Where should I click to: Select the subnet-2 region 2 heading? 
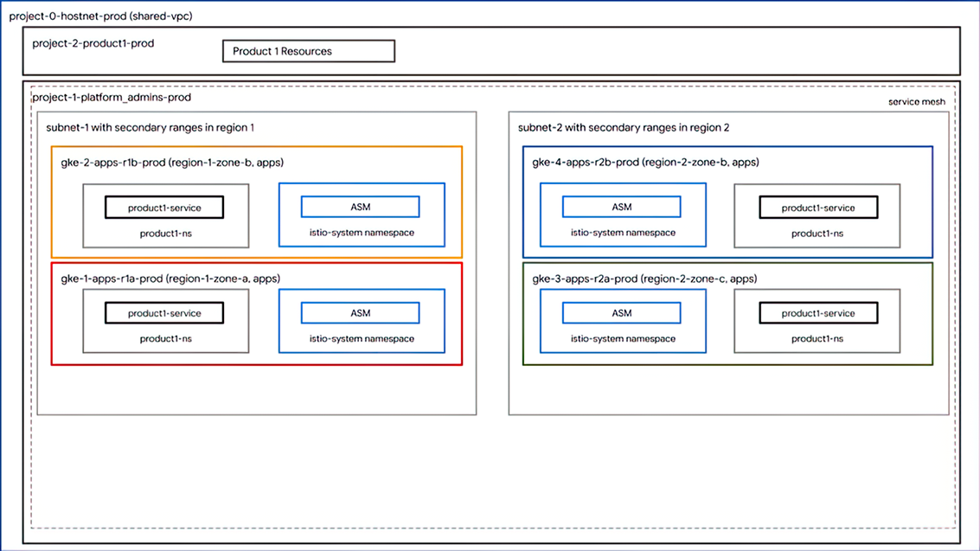point(624,127)
